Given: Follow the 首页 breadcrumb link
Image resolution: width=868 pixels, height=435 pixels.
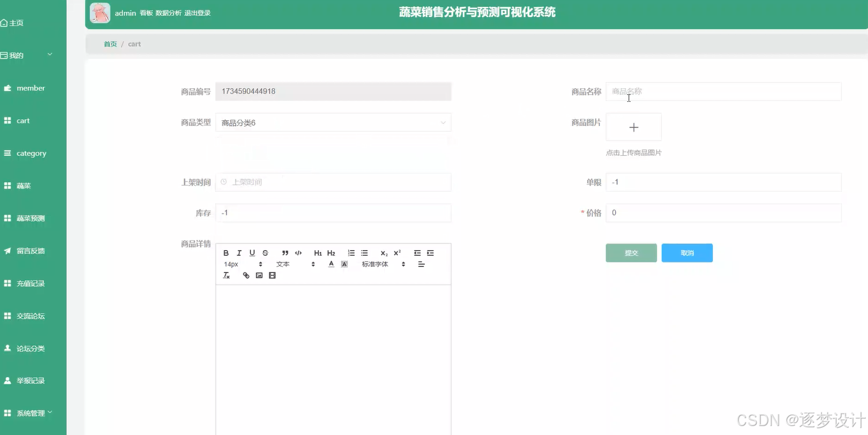Looking at the screenshot, I should [110, 43].
